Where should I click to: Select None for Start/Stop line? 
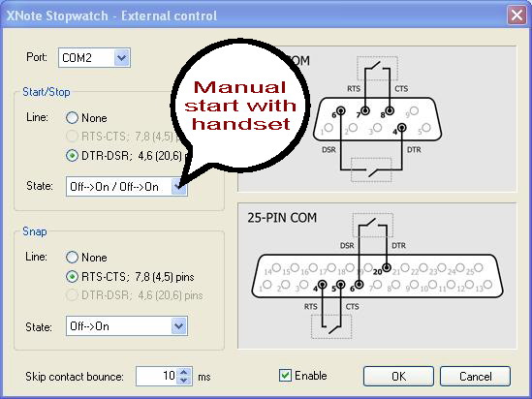click(72, 118)
